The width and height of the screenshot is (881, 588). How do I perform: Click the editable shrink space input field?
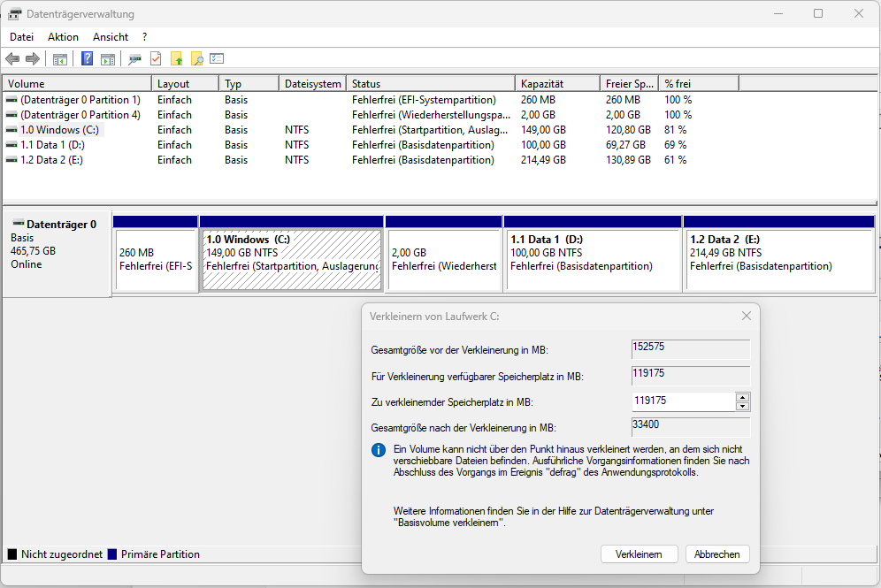point(681,401)
